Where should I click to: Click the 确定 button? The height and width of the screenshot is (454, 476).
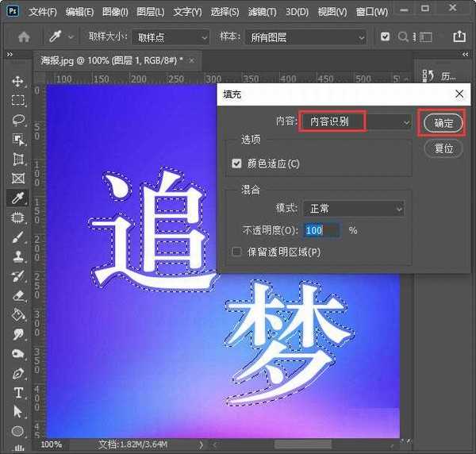tap(443, 123)
